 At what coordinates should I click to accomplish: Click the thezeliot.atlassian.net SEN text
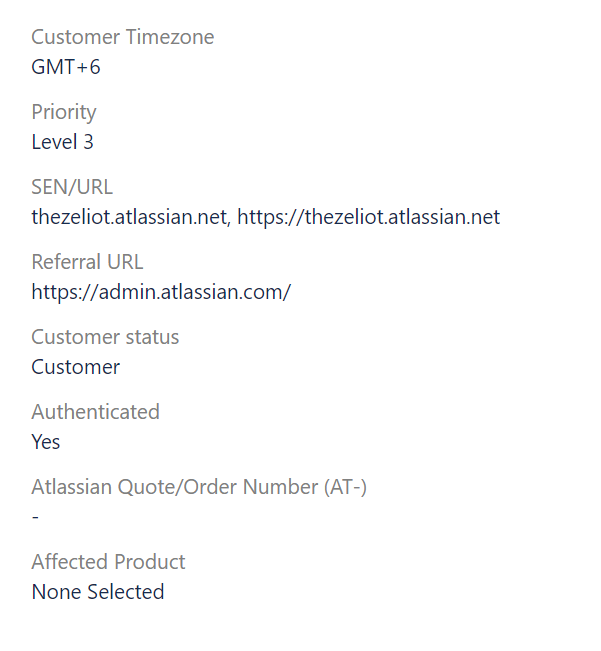pos(129,217)
